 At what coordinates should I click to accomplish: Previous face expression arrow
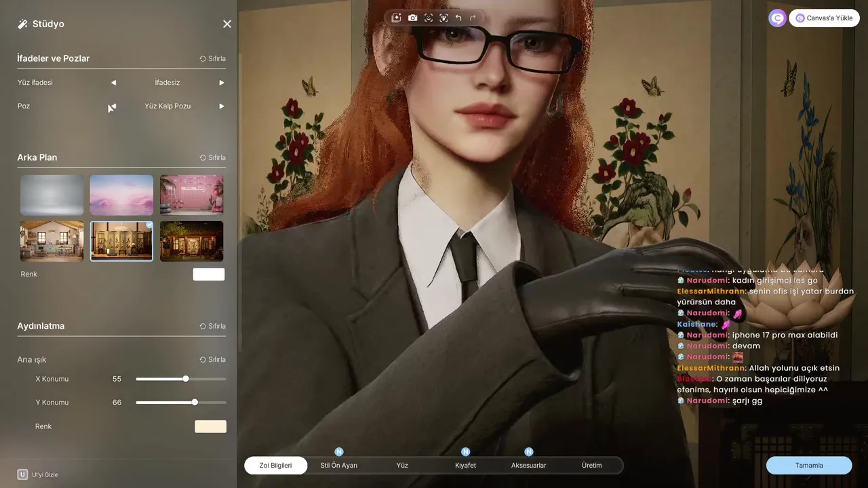(x=113, y=83)
